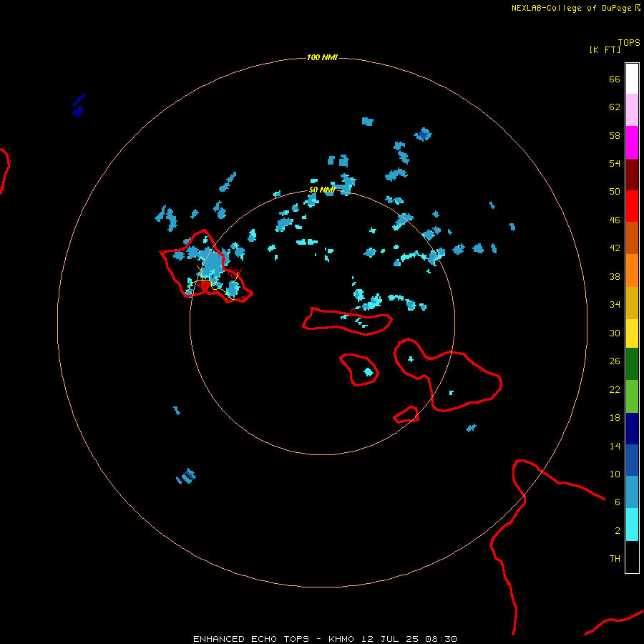Click the light pink 62 swatch in legend
644x644 pixels.
[x=632, y=110]
